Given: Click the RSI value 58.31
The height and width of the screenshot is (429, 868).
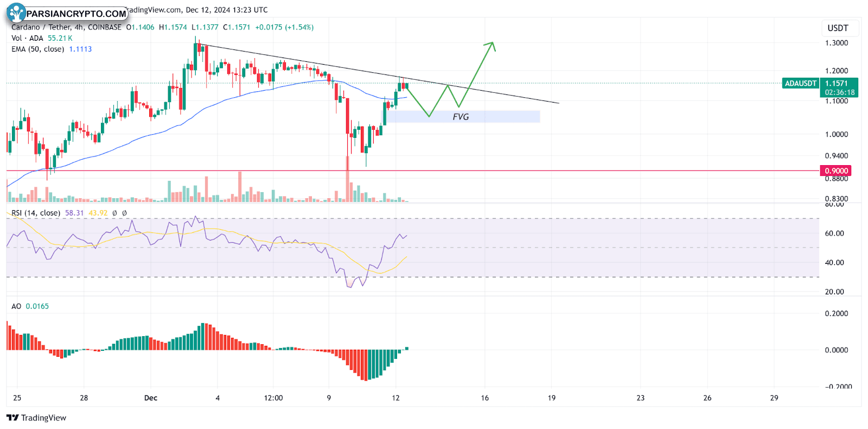Looking at the screenshot, I should (x=74, y=213).
